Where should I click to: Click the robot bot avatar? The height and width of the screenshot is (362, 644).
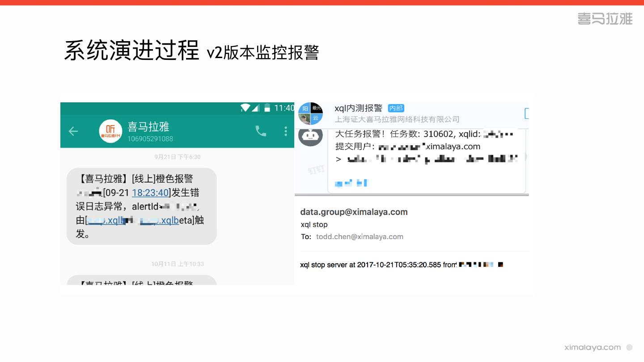pyautogui.click(x=310, y=135)
